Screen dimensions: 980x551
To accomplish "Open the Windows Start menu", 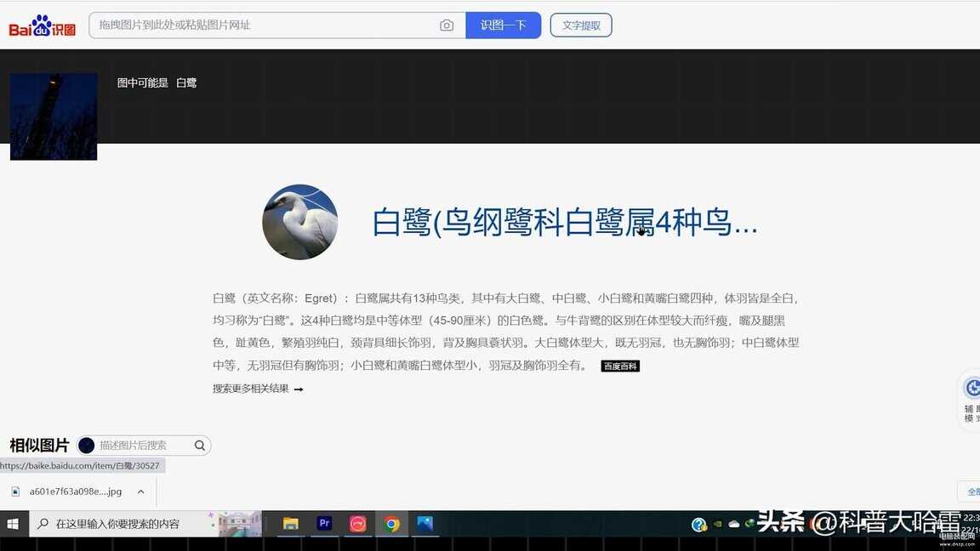I will coord(14,524).
